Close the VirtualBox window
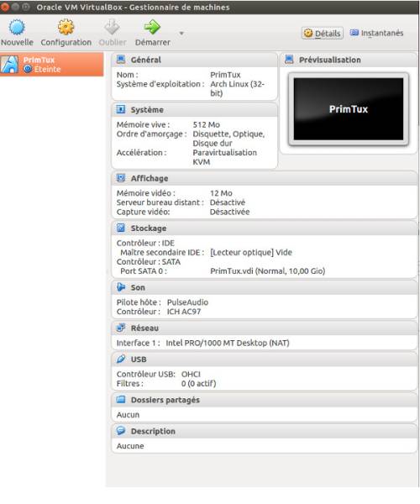The height and width of the screenshot is (504, 420). point(5,7)
